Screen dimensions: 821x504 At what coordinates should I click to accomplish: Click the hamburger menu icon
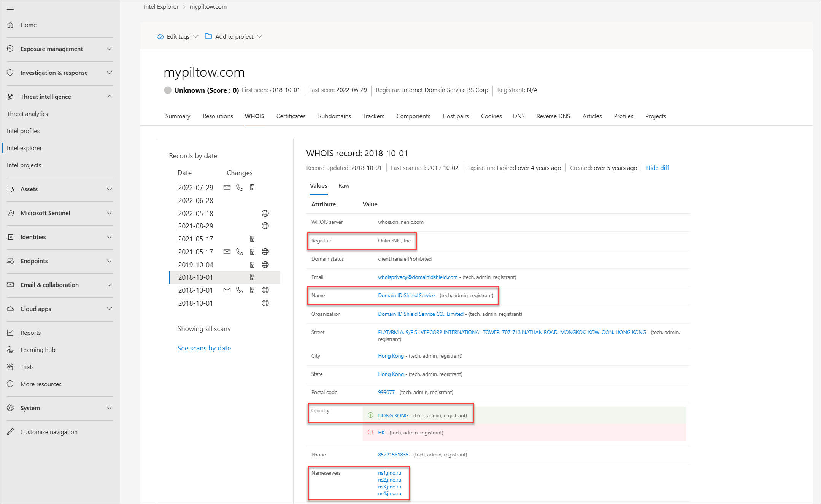10,8
